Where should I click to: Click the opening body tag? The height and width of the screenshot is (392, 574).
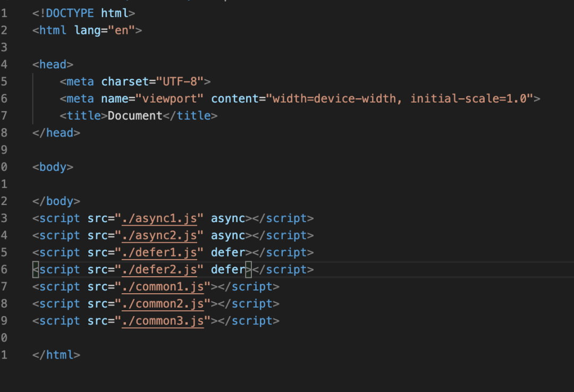tap(53, 167)
